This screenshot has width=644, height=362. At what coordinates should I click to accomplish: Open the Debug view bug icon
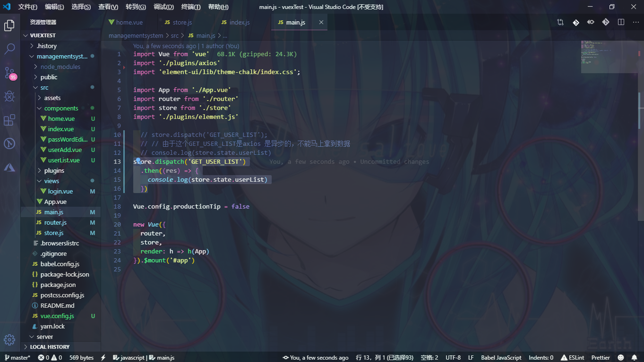9,96
